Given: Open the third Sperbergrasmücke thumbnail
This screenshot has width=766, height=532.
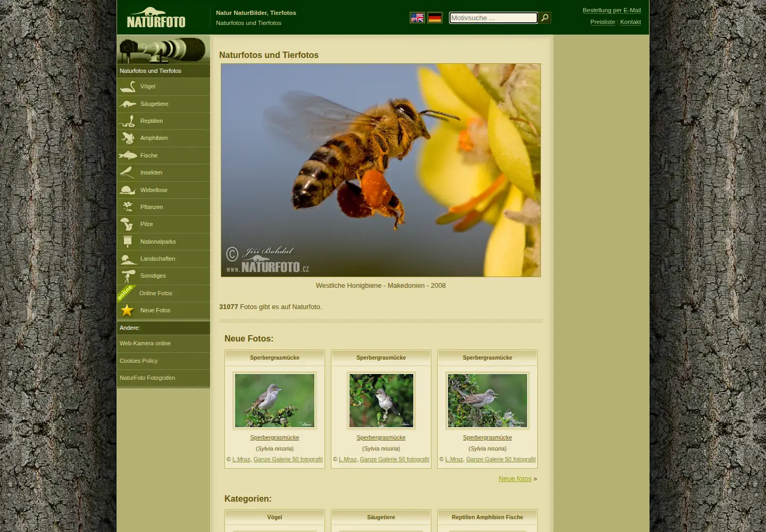Looking at the screenshot, I should 487,400.
